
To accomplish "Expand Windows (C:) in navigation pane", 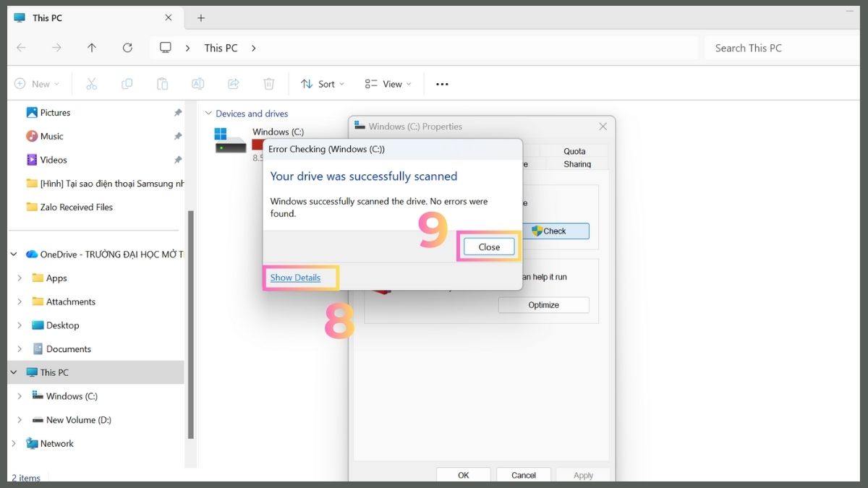I will pyautogui.click(x=20, y=396).
